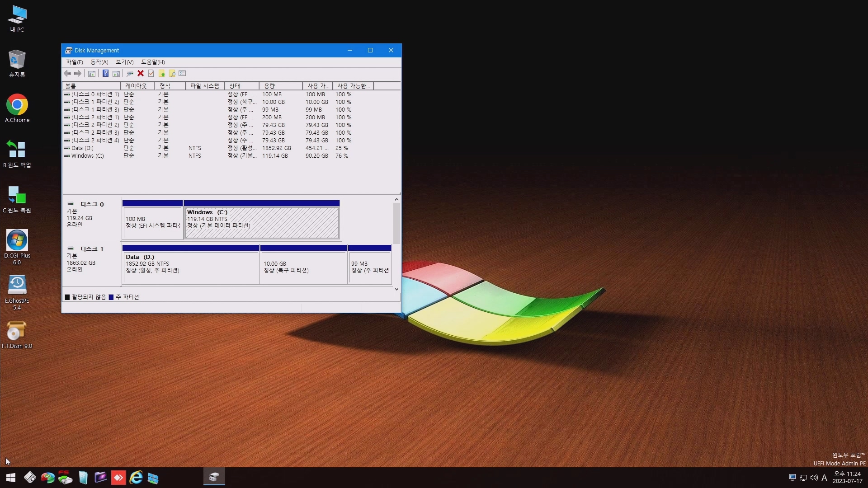Select the C.윈도 복원 desktop icon
This screenshot has height=488, width=868.
[17, 199]
